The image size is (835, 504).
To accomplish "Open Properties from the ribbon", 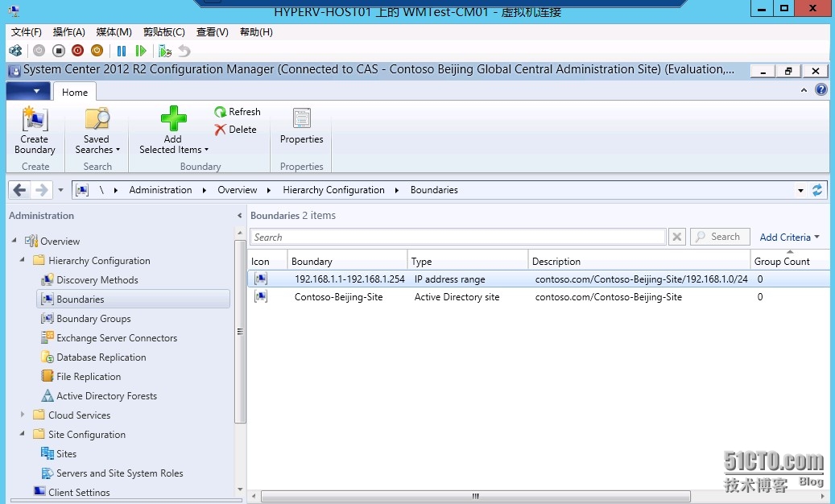I will (301, 126).
